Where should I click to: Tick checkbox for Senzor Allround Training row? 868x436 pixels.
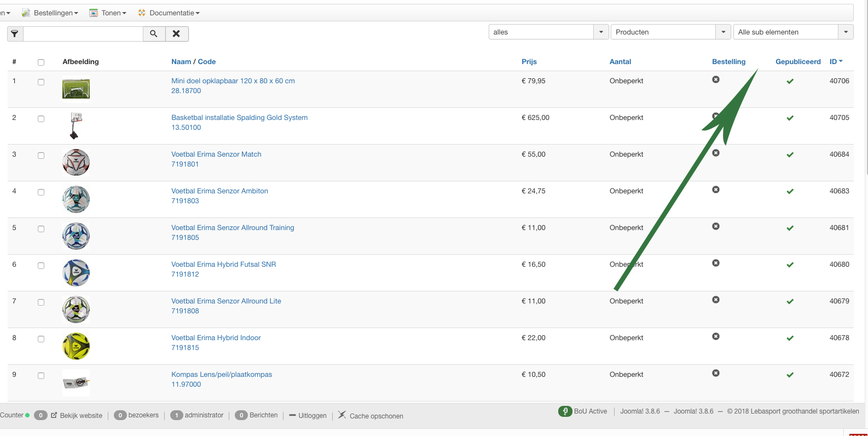pyautogui.click(x=41, y=229)
